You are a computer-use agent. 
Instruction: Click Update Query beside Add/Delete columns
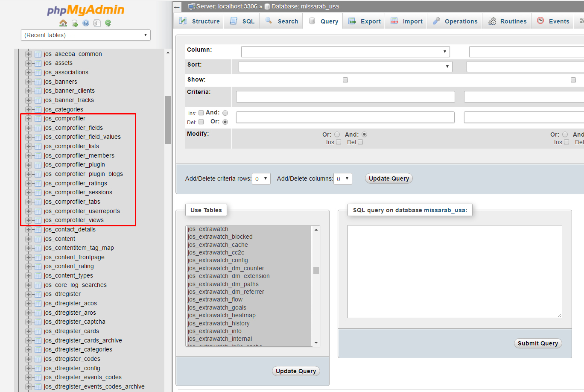389,178
